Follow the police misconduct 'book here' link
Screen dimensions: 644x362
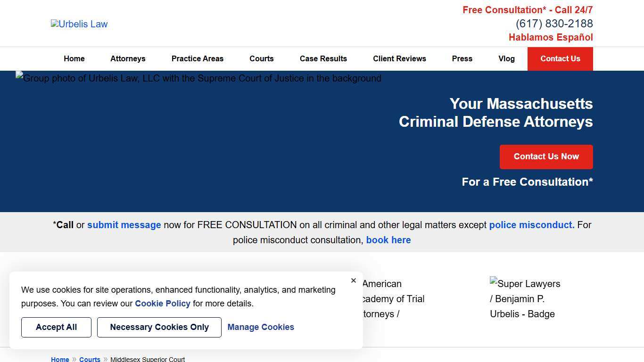click(388, 240)
